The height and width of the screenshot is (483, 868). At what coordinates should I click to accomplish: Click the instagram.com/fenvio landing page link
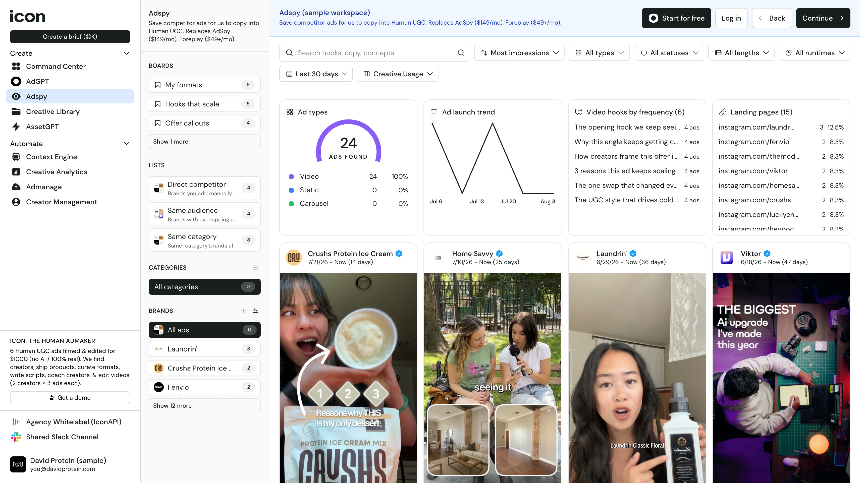click(x=754, y=142)
